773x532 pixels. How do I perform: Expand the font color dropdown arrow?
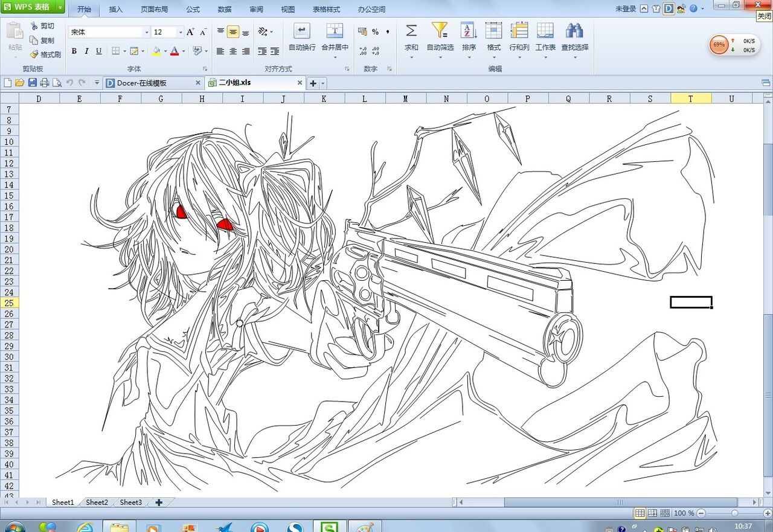pyautogui.click(x=184, y=51)
